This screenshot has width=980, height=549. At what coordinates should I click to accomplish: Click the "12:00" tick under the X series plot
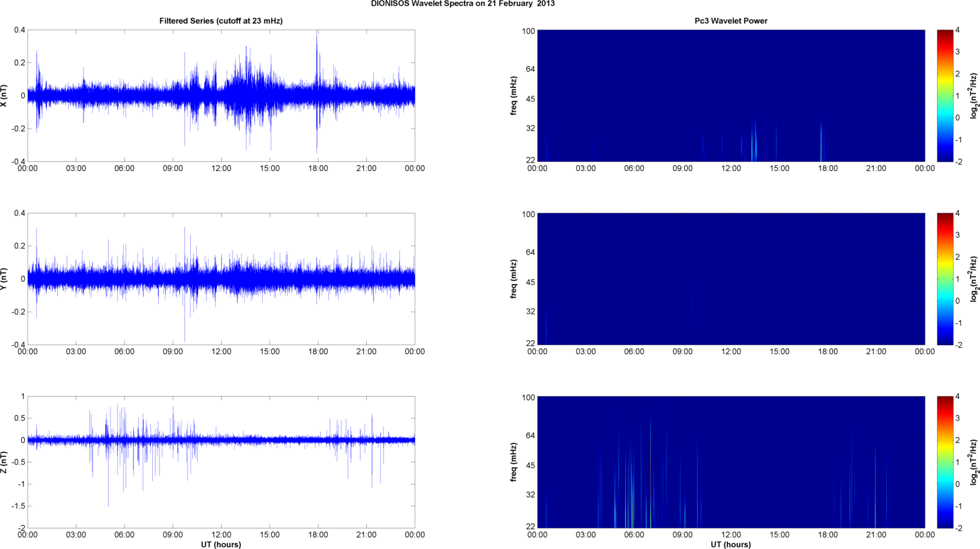coord(221,168)
